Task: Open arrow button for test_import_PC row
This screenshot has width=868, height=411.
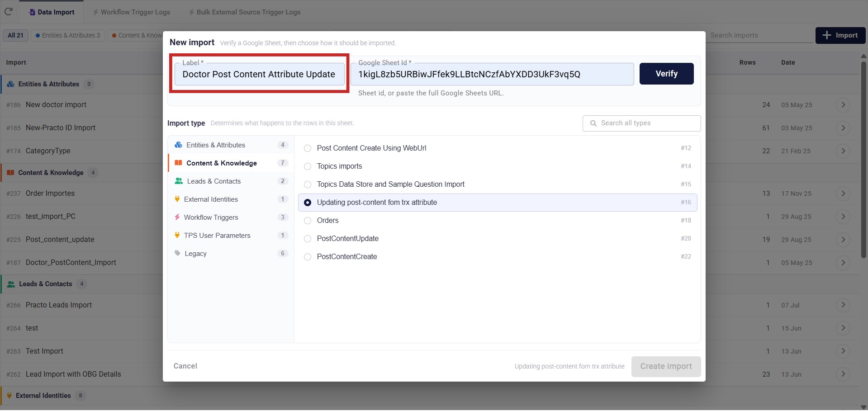Action: click(843, 217)
